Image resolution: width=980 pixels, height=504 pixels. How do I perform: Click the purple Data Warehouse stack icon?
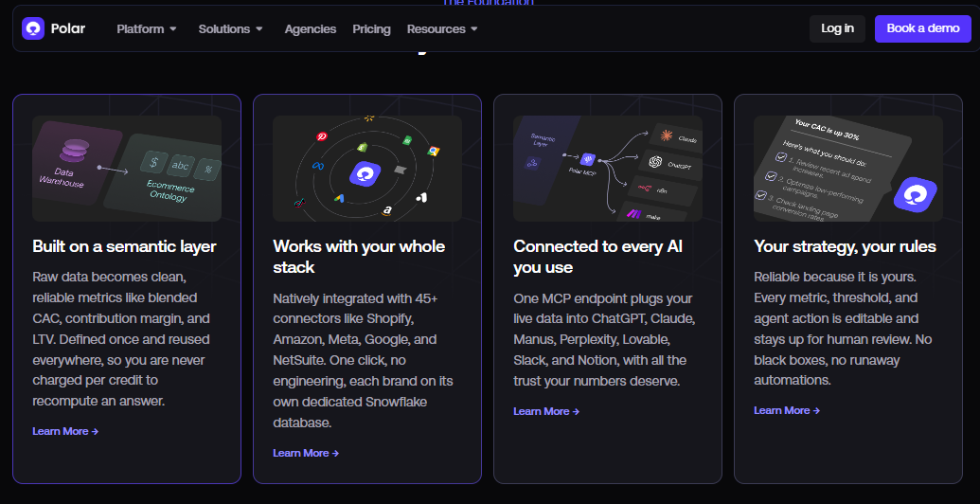75,151
